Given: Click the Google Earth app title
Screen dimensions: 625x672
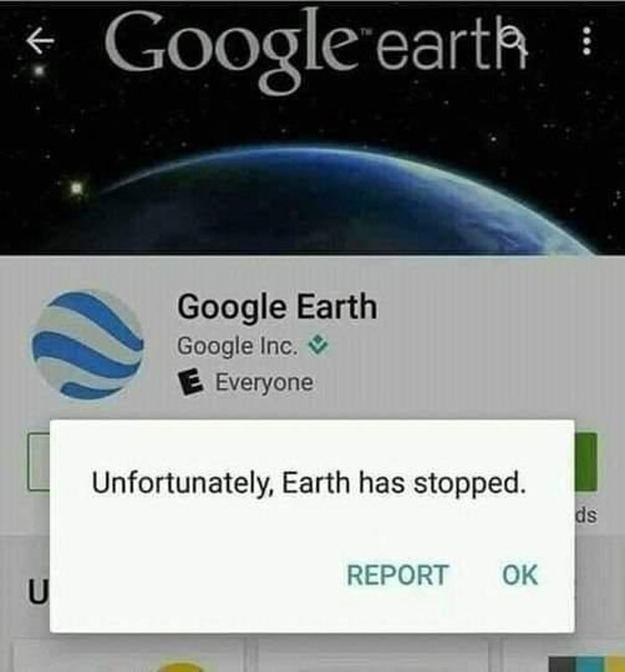Looking at the screenshot, I should pos(278,307).
